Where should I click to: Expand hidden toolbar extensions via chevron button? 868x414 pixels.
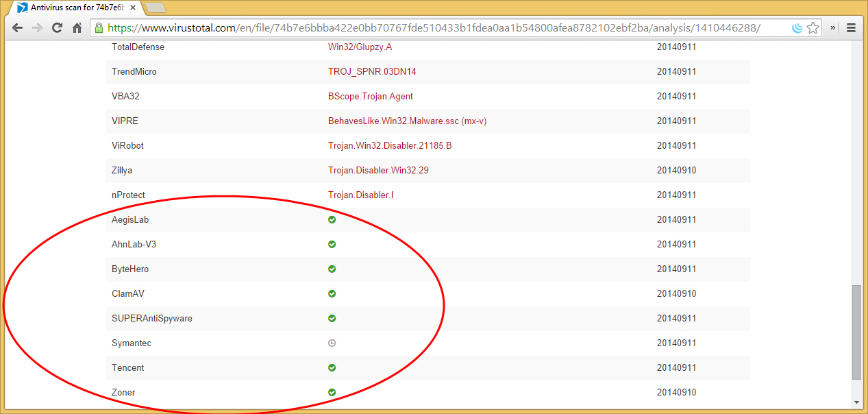(831, 27)
